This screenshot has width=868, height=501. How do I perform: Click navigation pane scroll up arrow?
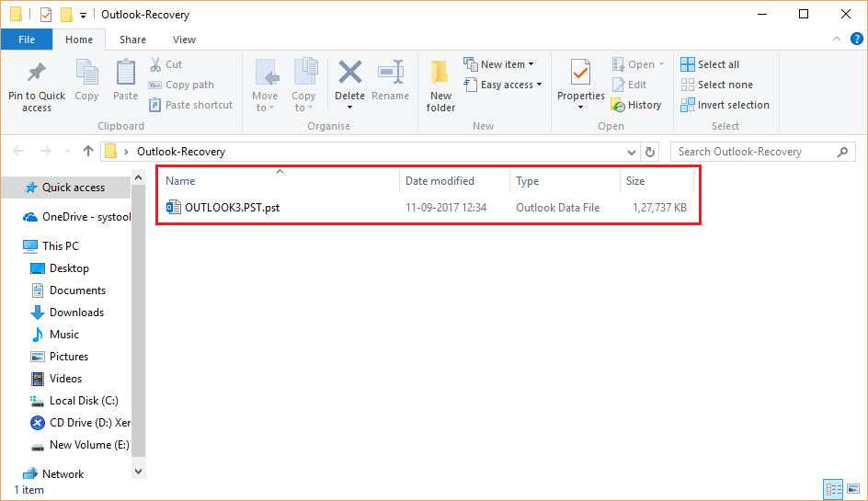(139, 177)
